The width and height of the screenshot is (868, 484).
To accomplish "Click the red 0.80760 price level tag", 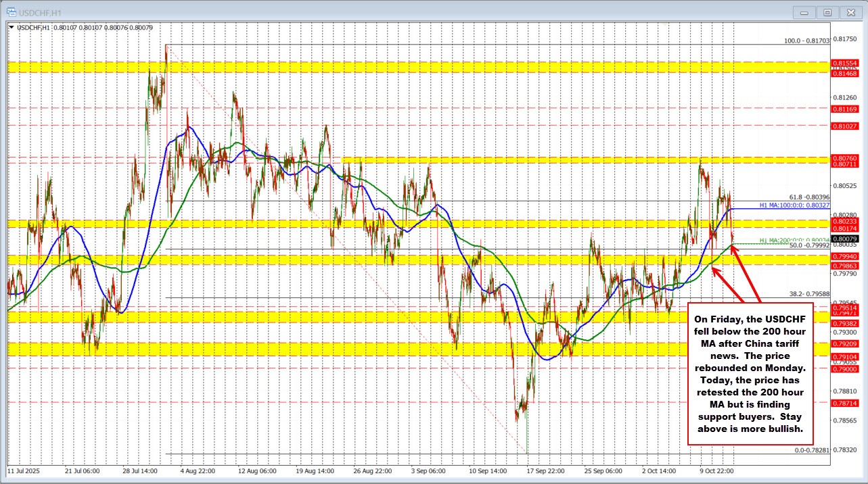I will click(844, 158).
